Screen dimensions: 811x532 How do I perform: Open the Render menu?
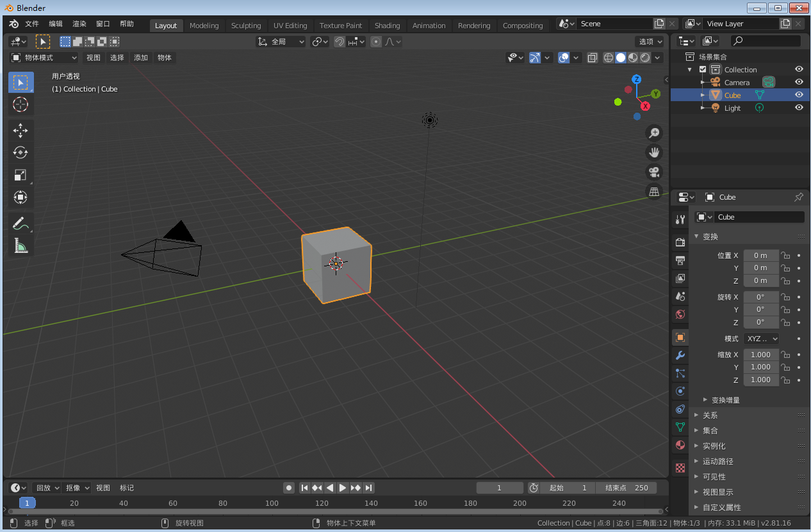point(79,24)
